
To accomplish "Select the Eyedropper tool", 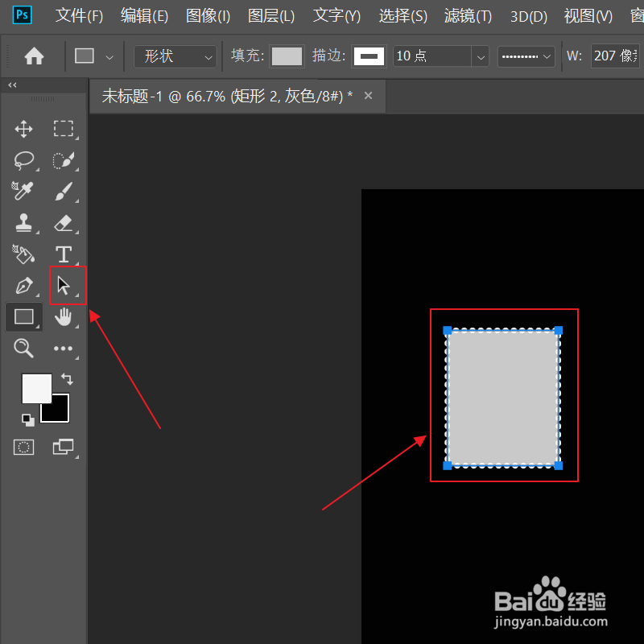I will (x=23, y=192).
